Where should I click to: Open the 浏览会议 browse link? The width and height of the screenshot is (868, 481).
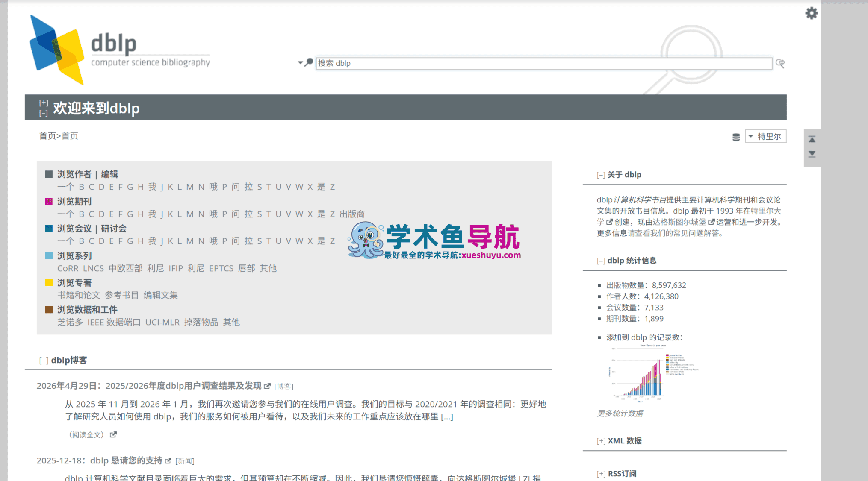(74, 229)
